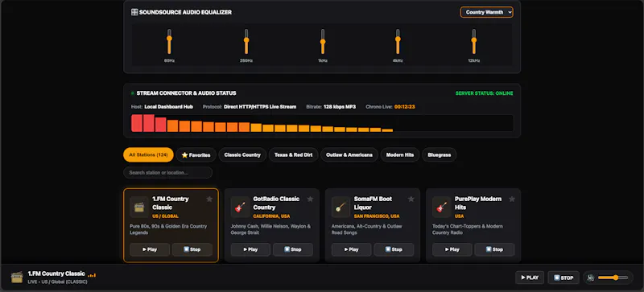
Task: Click the SAN FRANCISCO, USA location label
Action: coord(377,216)
